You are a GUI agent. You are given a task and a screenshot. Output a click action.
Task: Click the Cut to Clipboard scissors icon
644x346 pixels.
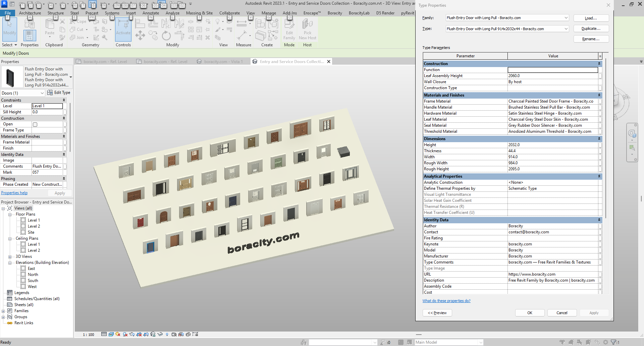pyautogui.click(x=62, y=21)
